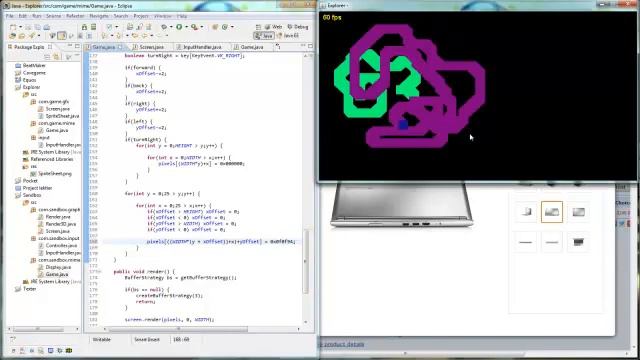
Task: Click the code editor vertical scrollbar
Action: point(306,261)
